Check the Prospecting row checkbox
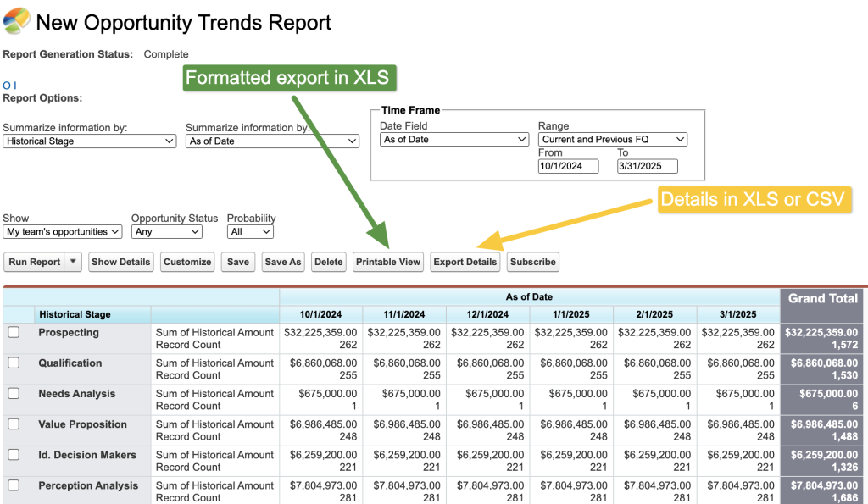Image resolution: width=868 pixels, height=504 pixels. point(14,332)
